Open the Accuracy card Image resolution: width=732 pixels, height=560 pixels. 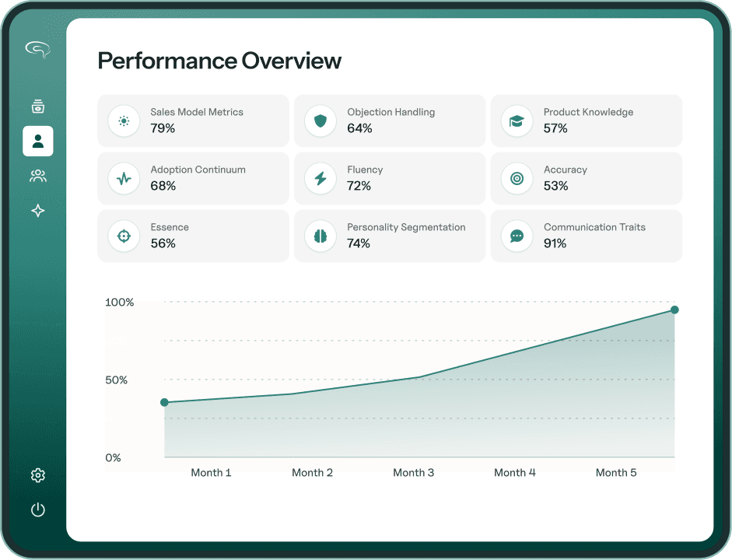pos(587,178)
